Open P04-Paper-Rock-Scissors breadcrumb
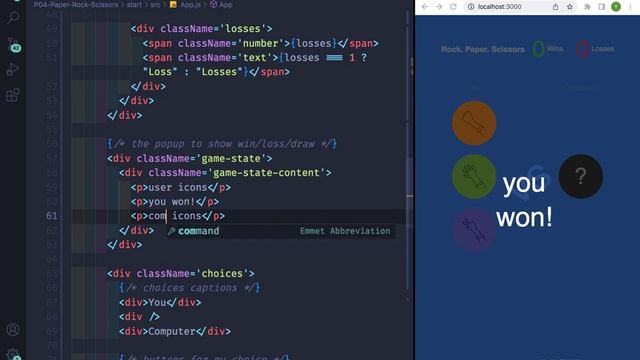This screenshot has width=640, height=360. 76,5
